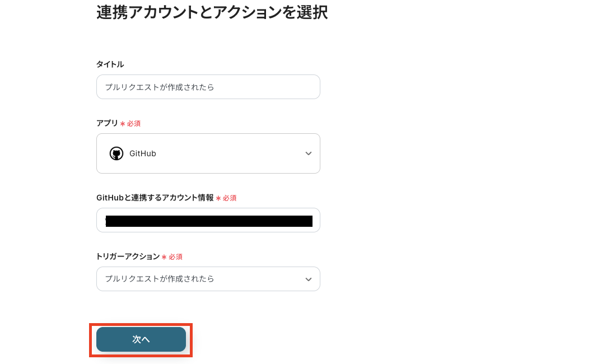Click the プルリクエストが作成されたら trigger option text

(160, 279)
